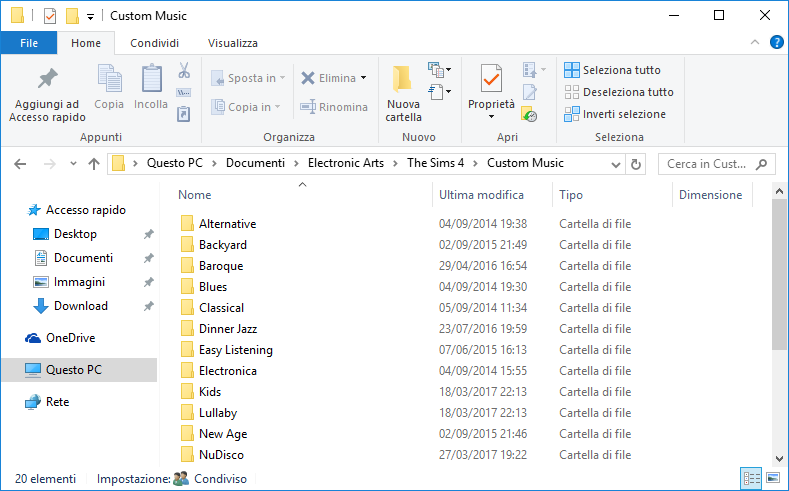Click Inverti selezione
This screenshot has width=789, height=491.
pyautogui.click(x=614, y=114)
